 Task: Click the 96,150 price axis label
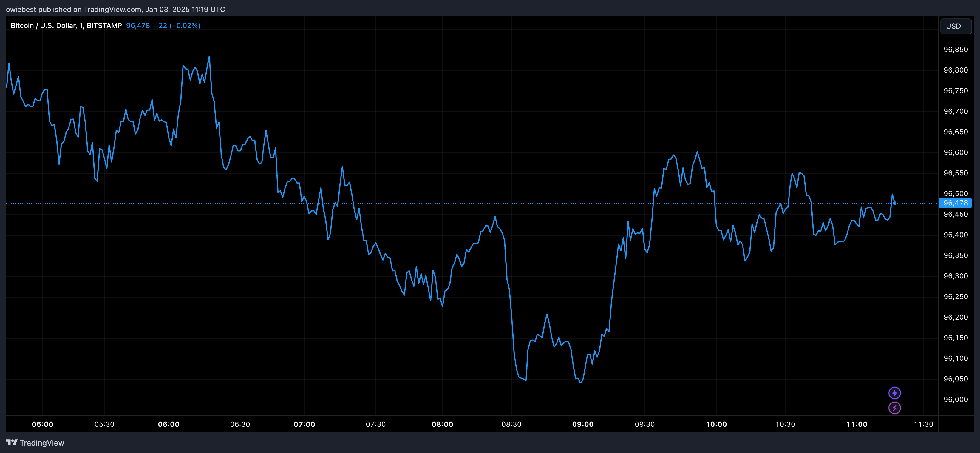tap(956, 338)
